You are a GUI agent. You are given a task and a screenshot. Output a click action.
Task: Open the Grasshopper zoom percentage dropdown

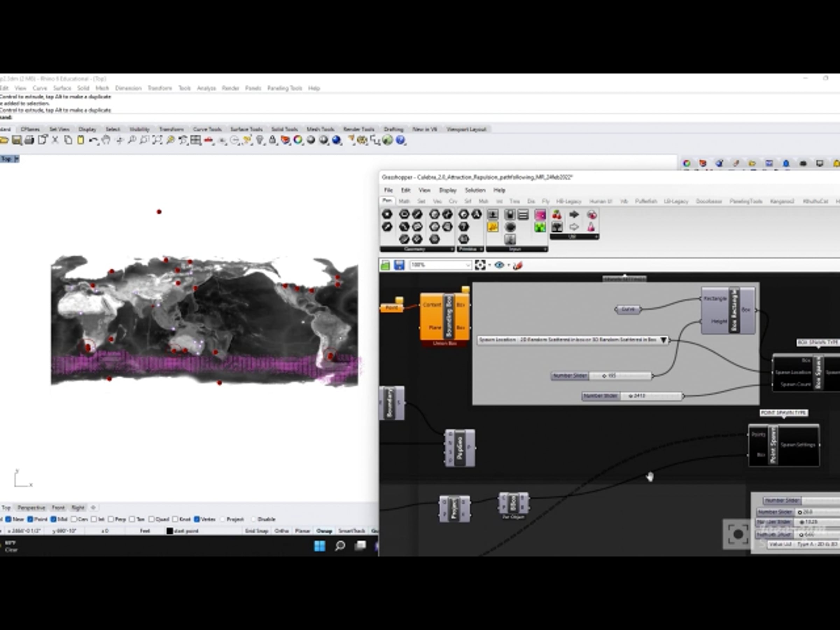pos(468,265)
